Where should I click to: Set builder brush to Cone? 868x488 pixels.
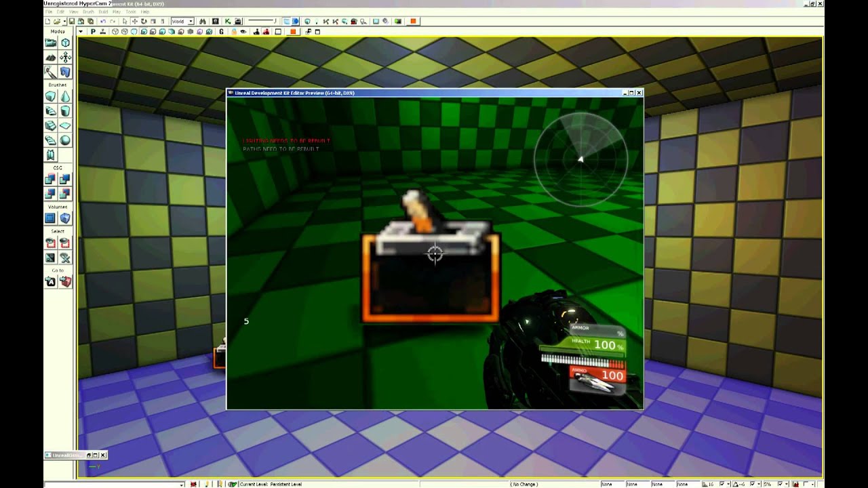(x=65, y=97)
